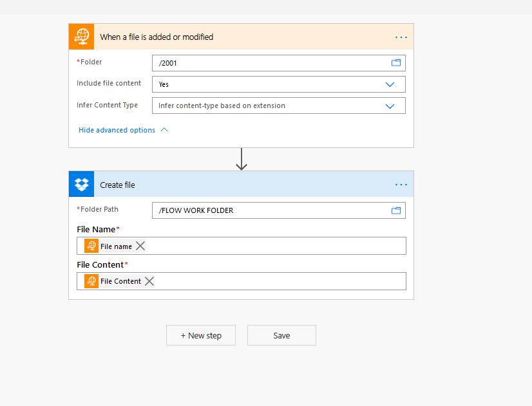
Task: Save the flow
Action: click(281, 335)
